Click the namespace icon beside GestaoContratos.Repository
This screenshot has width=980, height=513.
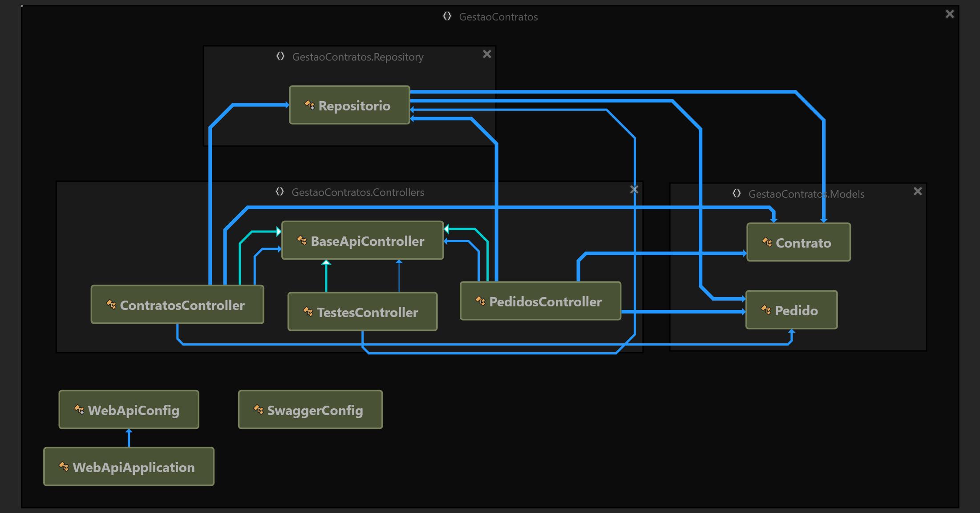280,57
